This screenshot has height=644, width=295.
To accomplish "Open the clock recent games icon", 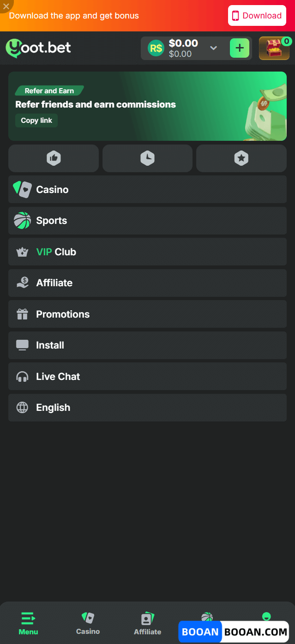I will 147,158.
